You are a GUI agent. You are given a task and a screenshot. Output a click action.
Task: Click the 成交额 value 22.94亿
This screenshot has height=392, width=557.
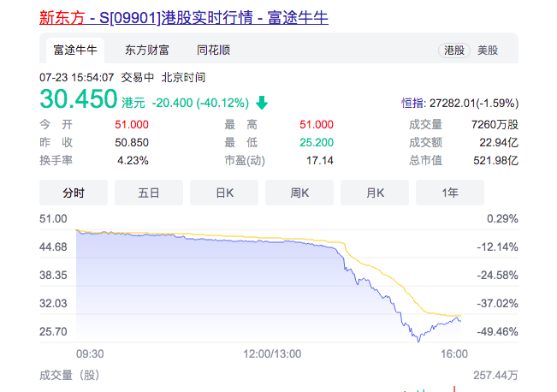(499, 143)
